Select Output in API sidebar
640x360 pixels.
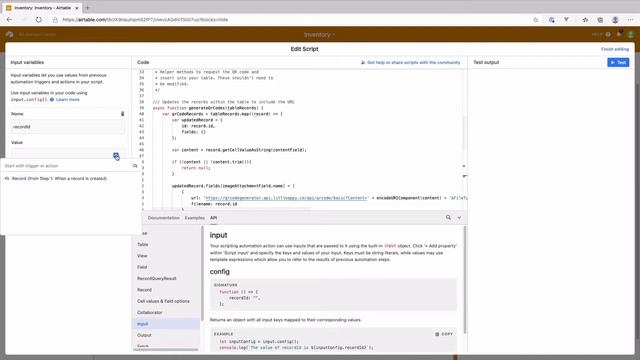[x=144, y=335]
